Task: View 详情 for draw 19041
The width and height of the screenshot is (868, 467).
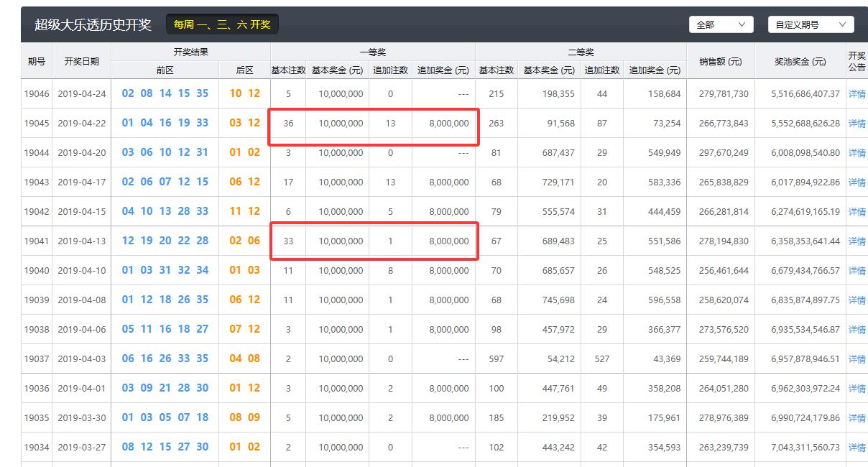Action: 857,241
